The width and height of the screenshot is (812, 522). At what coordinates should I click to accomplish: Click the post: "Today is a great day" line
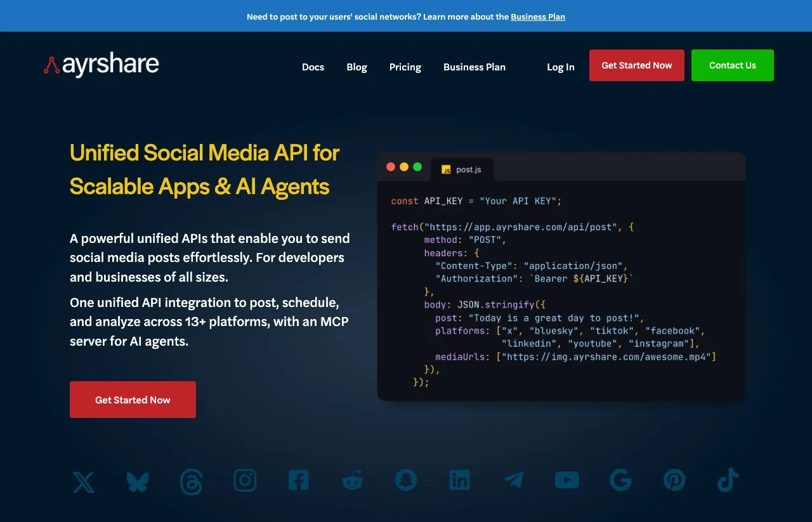pyautogui.click(x=540, y=318)
